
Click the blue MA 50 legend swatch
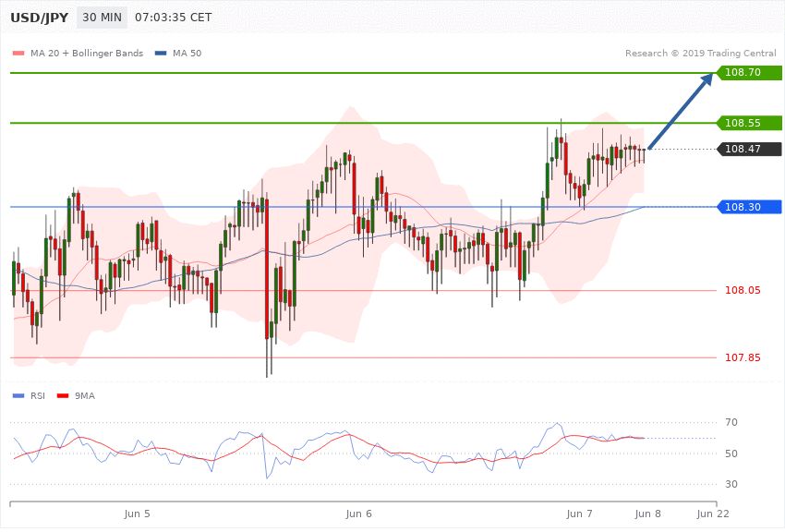161,53
